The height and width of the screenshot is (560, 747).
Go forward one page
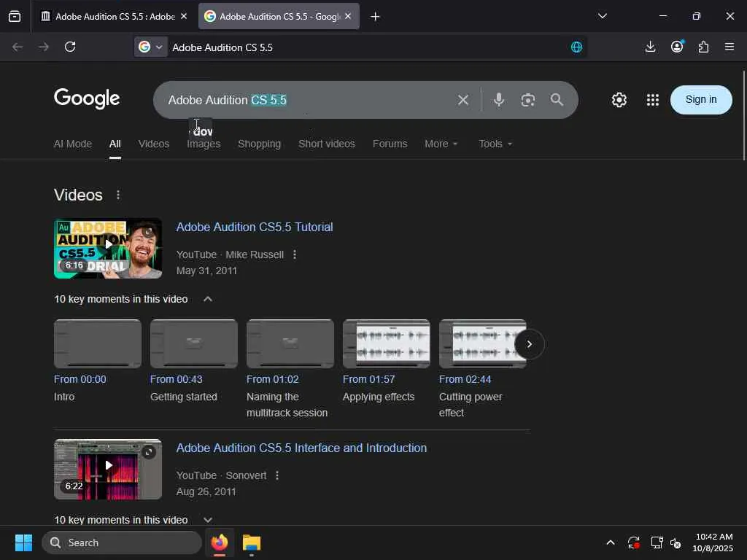coord(44,47)
